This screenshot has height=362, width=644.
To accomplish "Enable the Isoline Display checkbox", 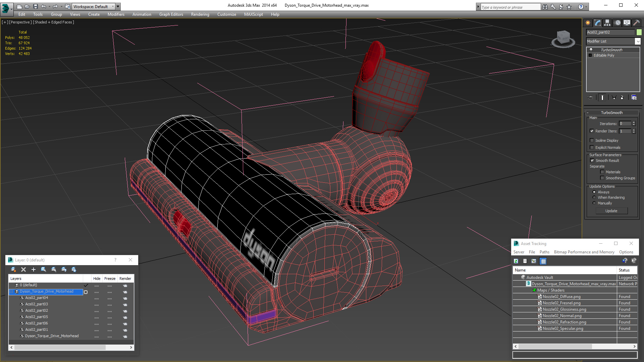I will [592, 140].
